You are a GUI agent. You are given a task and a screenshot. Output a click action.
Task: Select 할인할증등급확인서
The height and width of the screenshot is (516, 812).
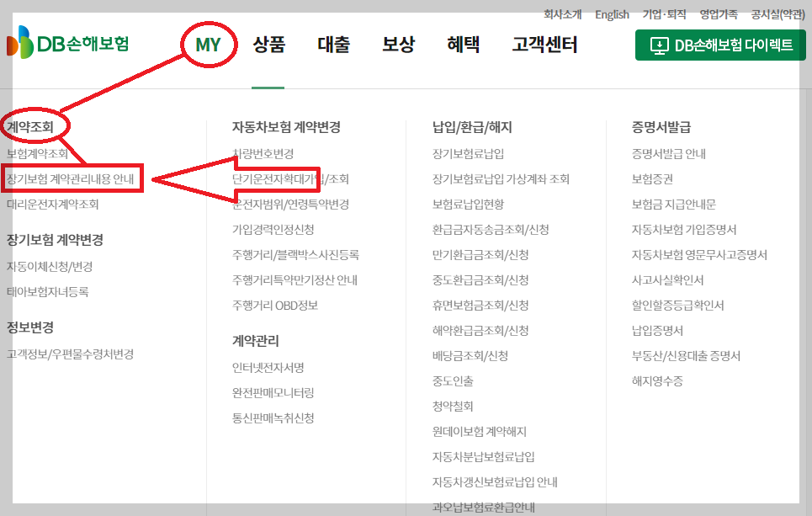tap(677, 306)
